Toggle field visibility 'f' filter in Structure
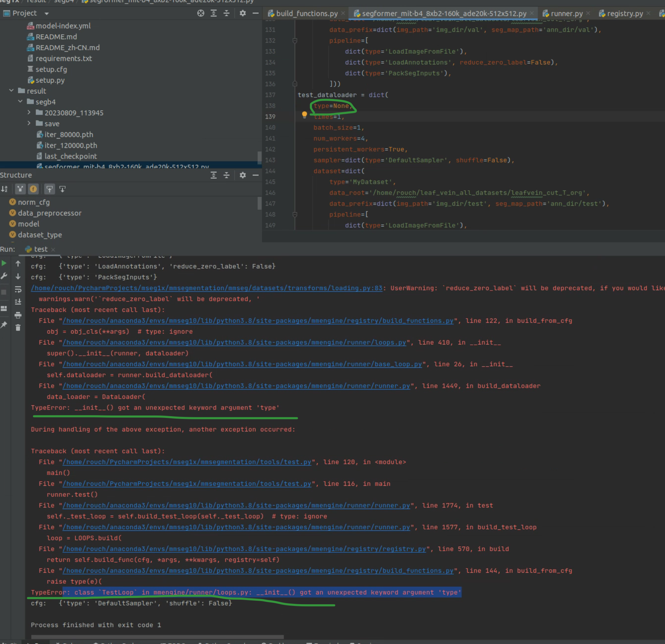 tap(33, 189)
